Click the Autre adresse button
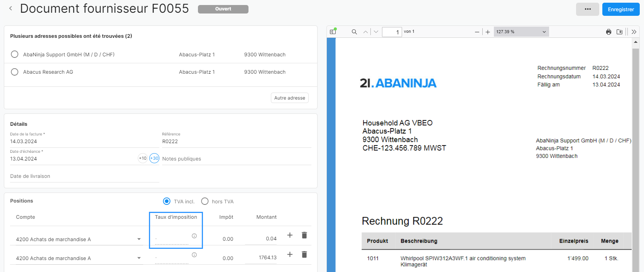The height and width of the screenshot is (272, 644). 289,98
